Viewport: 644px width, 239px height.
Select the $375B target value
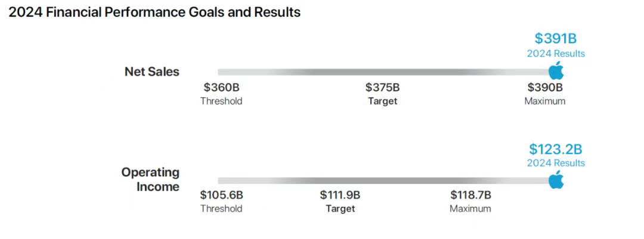pos(382,88)
